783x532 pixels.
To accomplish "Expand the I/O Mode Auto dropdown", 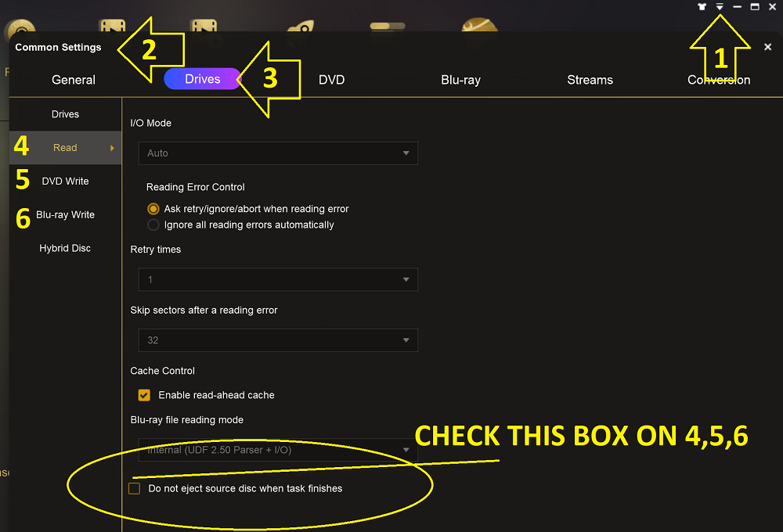I will [278, 153].
